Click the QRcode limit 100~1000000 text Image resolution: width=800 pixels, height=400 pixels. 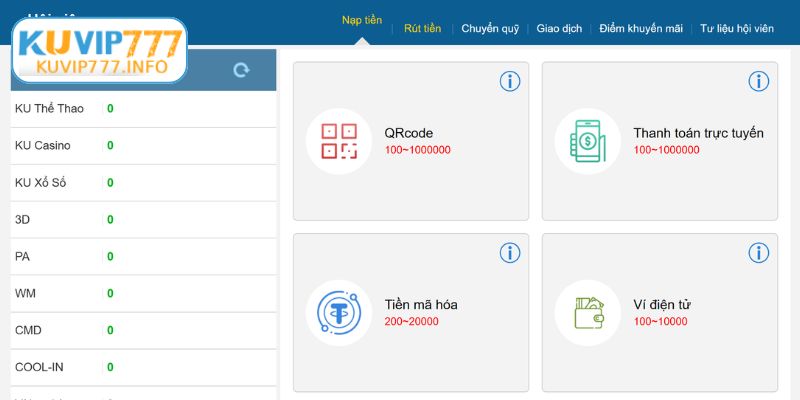(417, 150)
